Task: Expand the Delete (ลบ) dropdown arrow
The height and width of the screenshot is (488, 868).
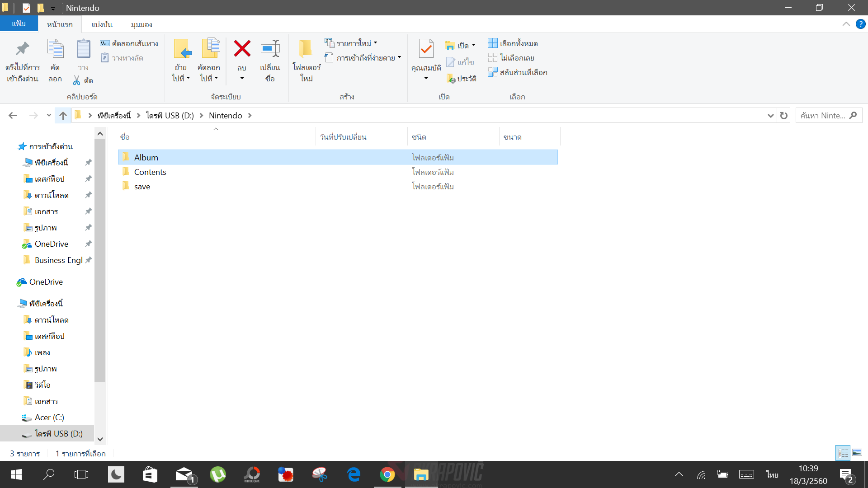Action: click(242, 79)
